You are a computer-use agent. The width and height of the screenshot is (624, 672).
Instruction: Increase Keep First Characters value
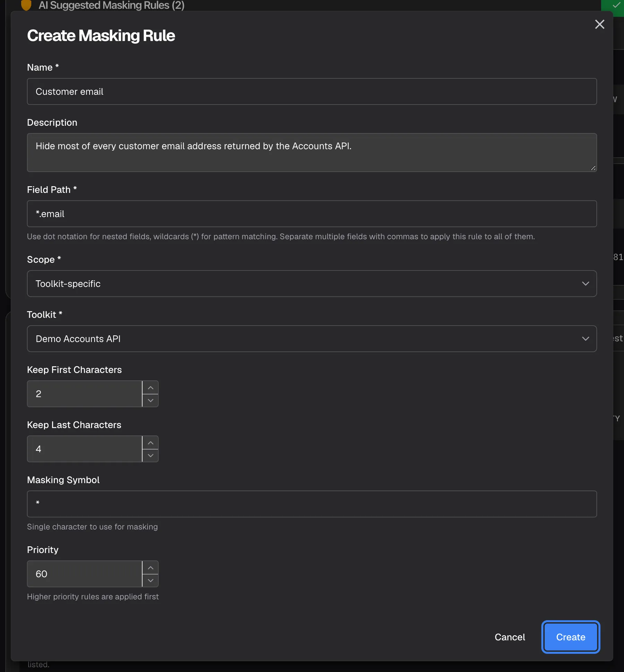pyautogui.click(x=150, y=388)
